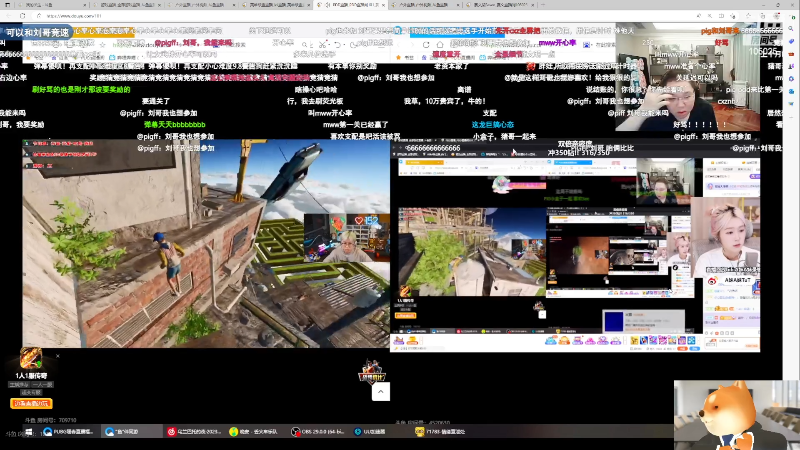Screen dimensions: 800x450
Task: Open the Edge sidebar search icon
Action: (791, 29)
